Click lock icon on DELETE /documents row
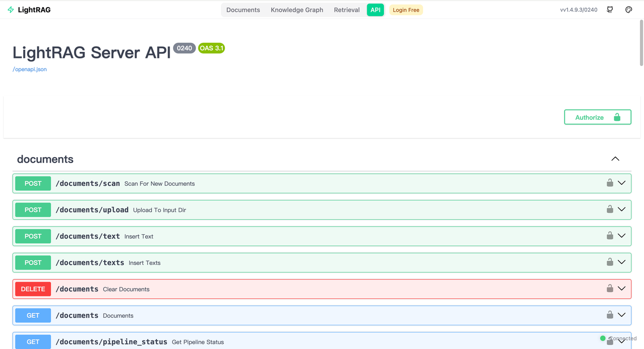 click(x=610, y=289)
